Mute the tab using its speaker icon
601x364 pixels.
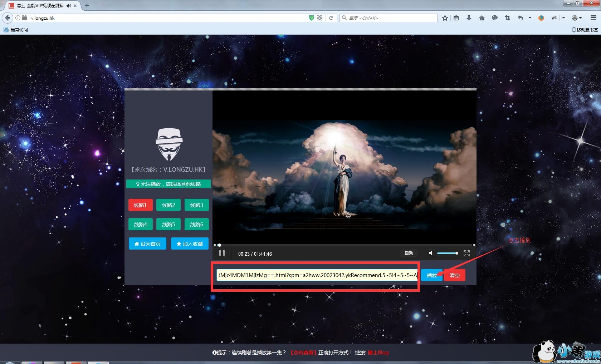(69, 6)
